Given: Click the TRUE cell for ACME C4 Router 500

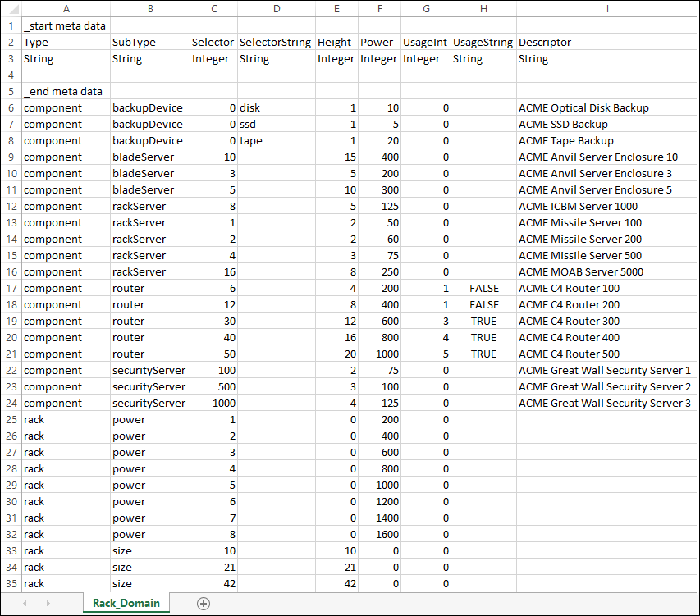Looking at the screenshot, I should coord(483,354).
